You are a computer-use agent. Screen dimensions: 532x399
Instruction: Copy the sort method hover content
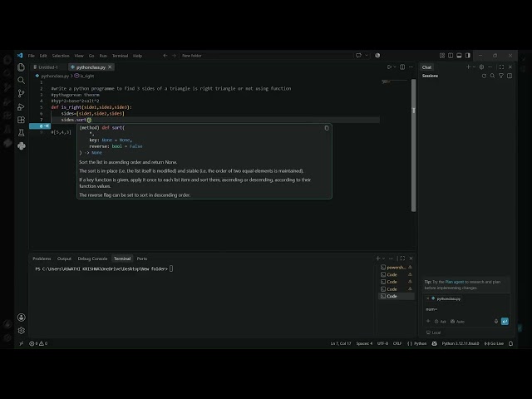click(x=327, y=128)
